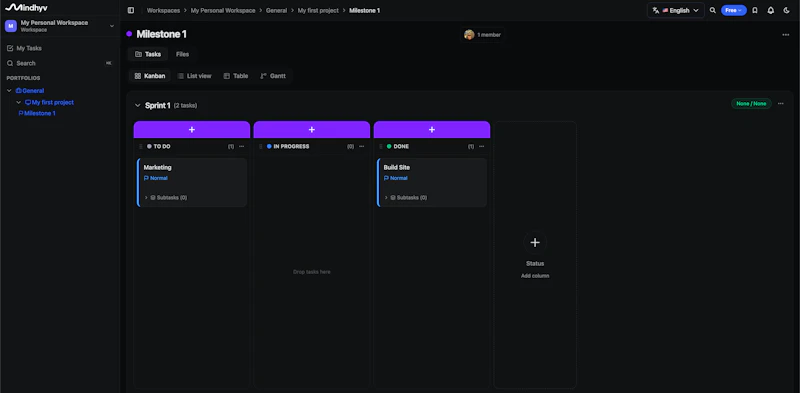Image resolution: width=800 pixels, height=393 pixels.
Task: Click the DONE column title
Action: (x=401, y=146)
